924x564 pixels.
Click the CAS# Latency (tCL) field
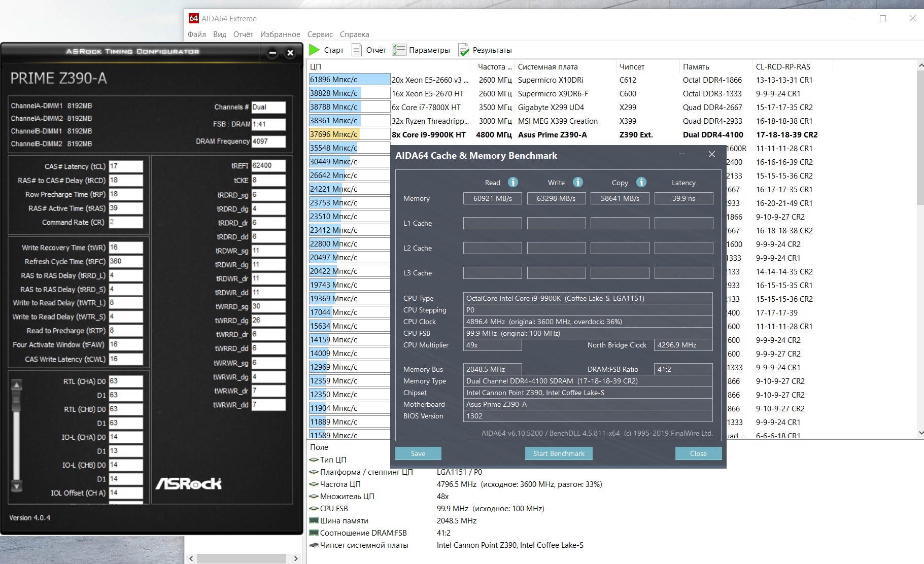click(126, 166)
